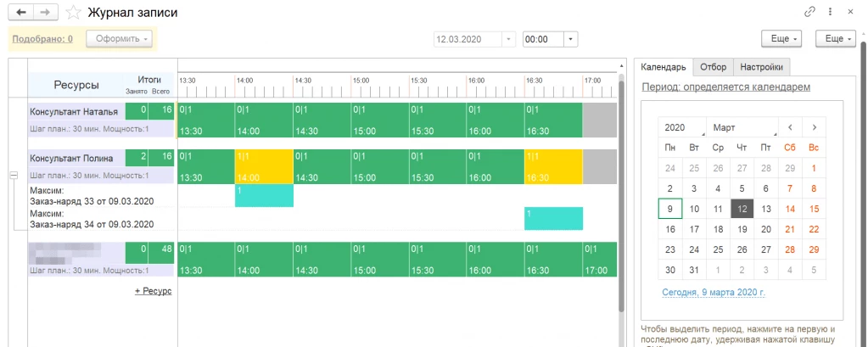This screenshot has height=347, width=868.
Task: Collapse the Консультант Полина tree group
Action: 14,175
